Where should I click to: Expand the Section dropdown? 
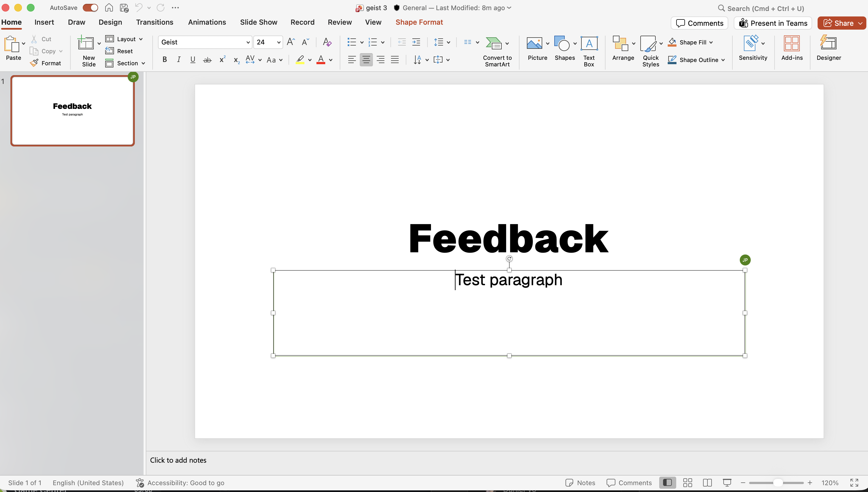(x=143, y=63)
